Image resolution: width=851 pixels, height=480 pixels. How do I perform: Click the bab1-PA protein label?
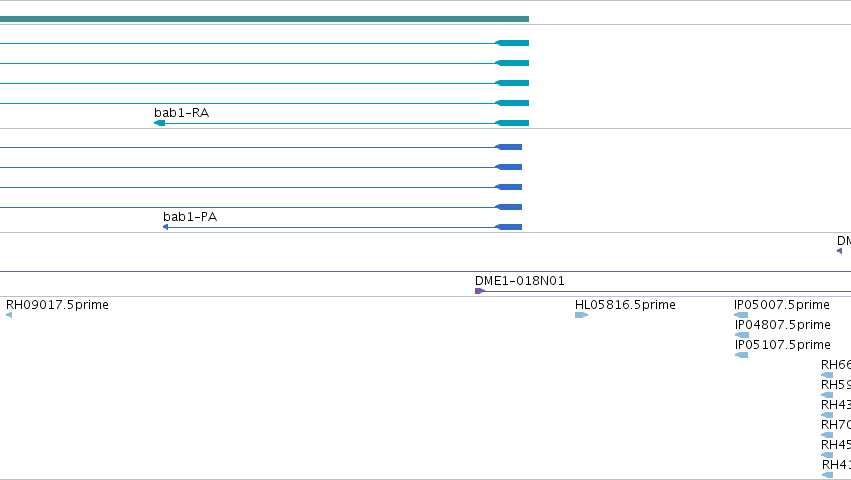(190, 217)
